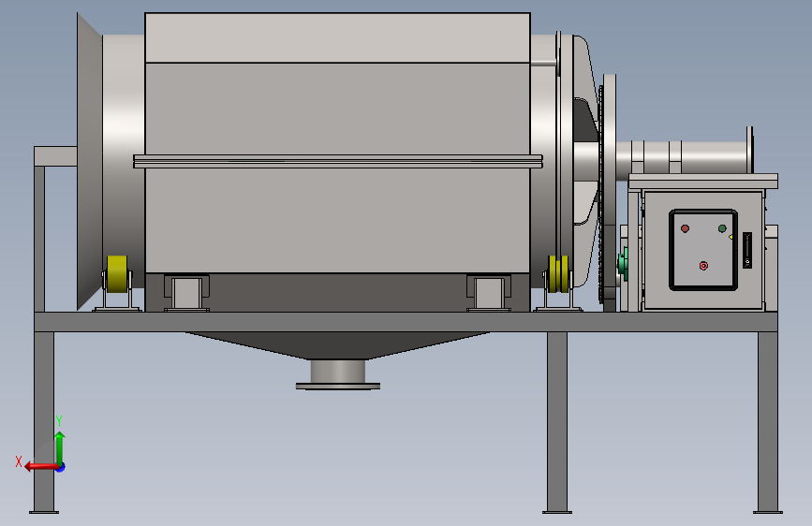This screenshot has width=812, height=526.
Task: Select the top-left red button on the control panel
Action: (x=685, y=228)
